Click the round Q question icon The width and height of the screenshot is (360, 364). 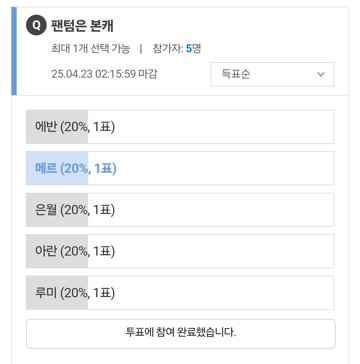[x=35, y=26]
